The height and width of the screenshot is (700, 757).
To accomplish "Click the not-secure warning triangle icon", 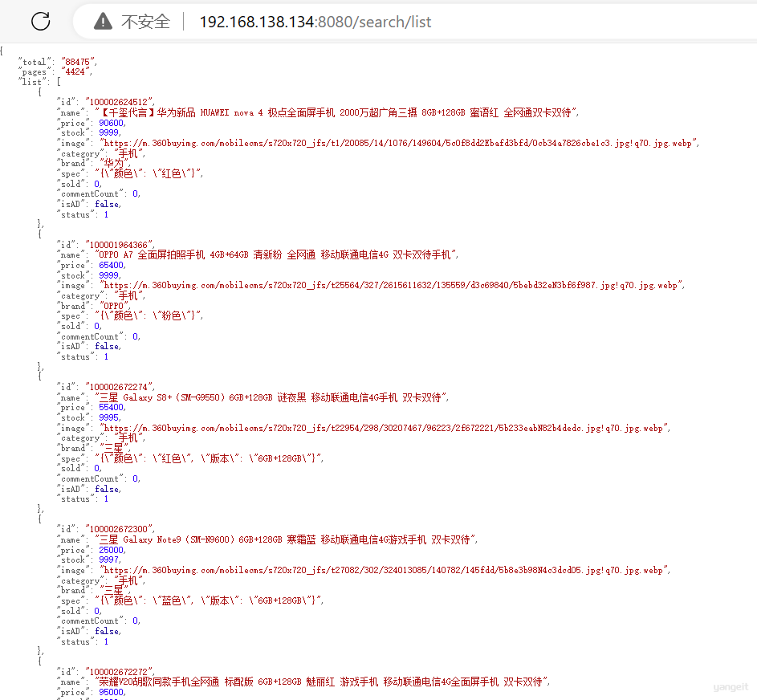I will [x=103, y=21].
